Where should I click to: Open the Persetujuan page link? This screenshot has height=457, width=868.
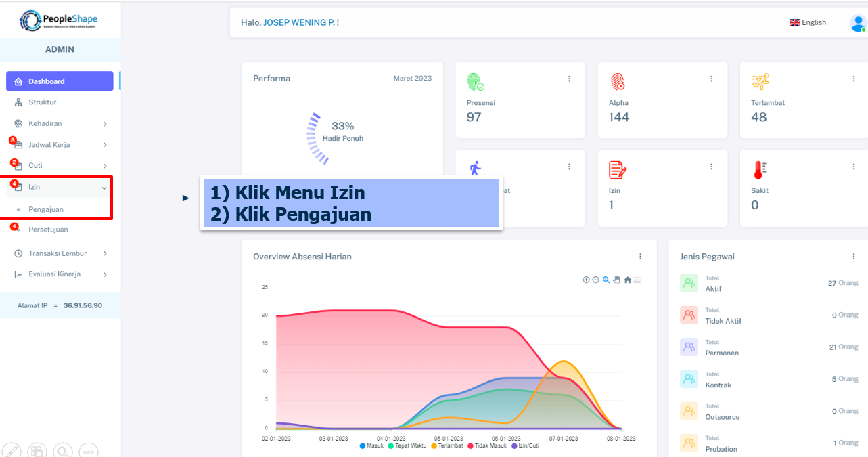pyautogui.click(x=48, y=230)
